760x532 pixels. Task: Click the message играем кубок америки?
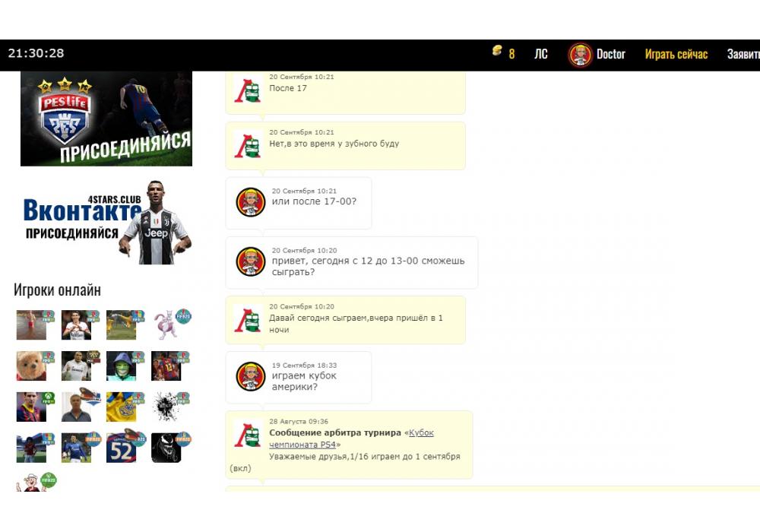(304, 382)
